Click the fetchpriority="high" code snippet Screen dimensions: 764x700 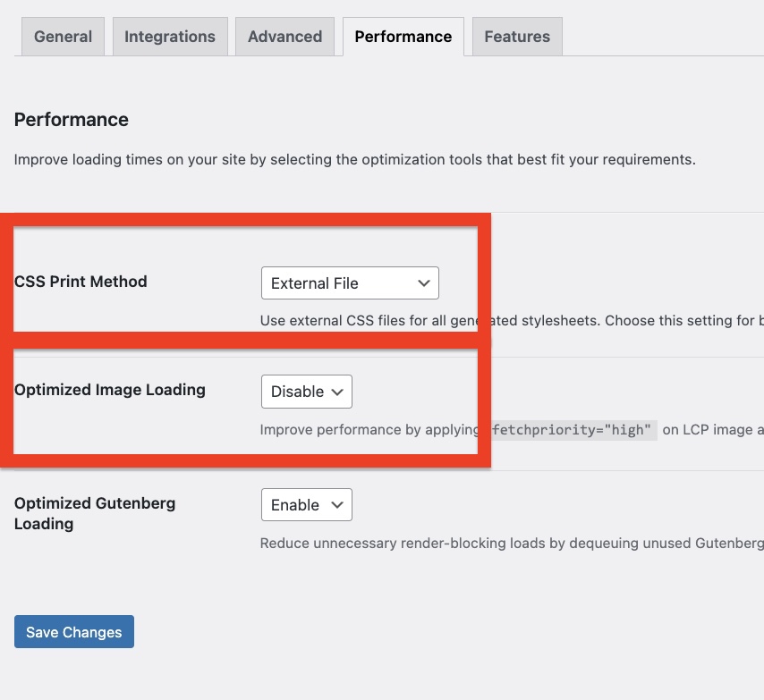pyautogui.click(x=573, y=430)
